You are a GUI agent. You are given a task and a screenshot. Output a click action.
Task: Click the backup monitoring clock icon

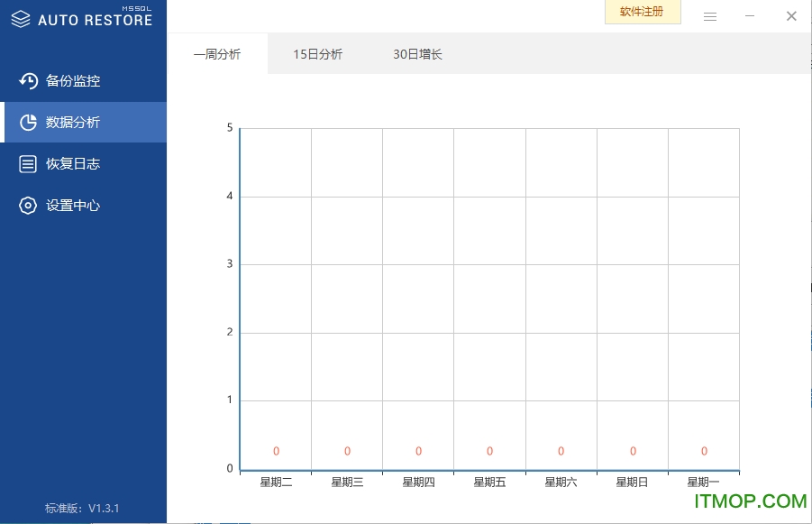[x=28, y=81]
